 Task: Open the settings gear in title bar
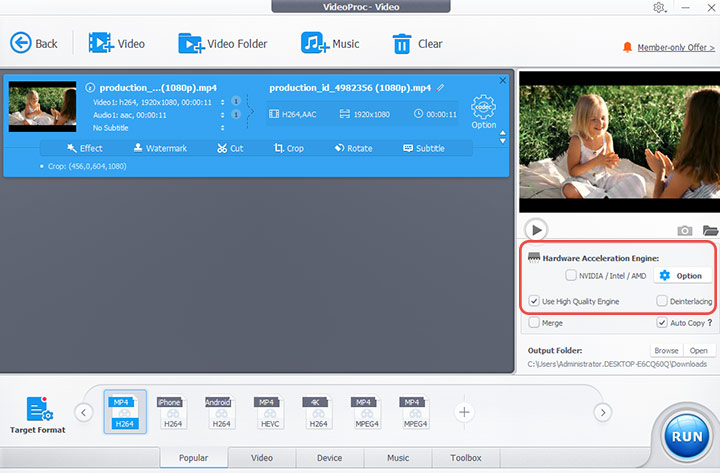[659, 7]
